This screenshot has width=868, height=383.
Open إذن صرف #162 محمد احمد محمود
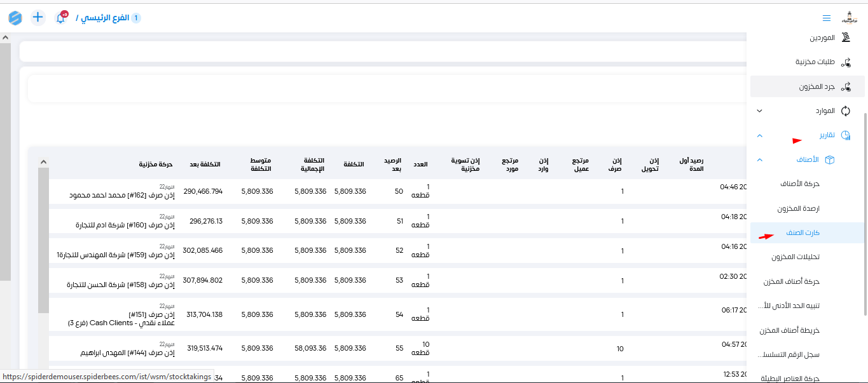(121, 195)
